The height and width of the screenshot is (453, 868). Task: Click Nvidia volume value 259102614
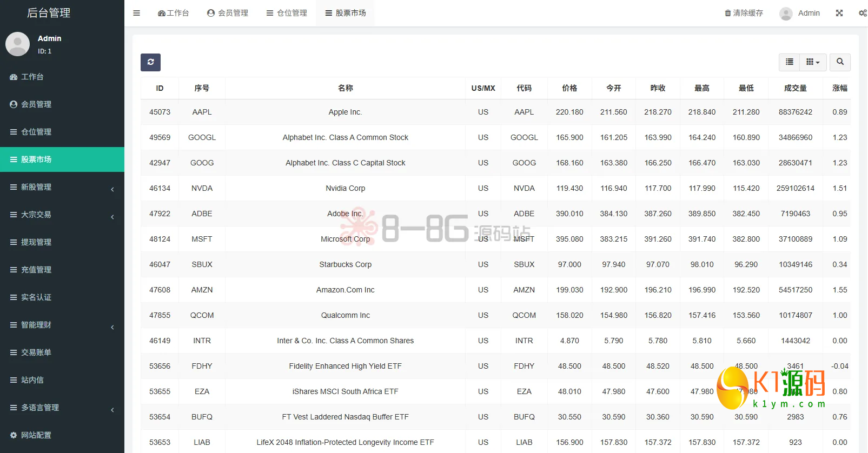pyautogui.click(x=796, y=188)
